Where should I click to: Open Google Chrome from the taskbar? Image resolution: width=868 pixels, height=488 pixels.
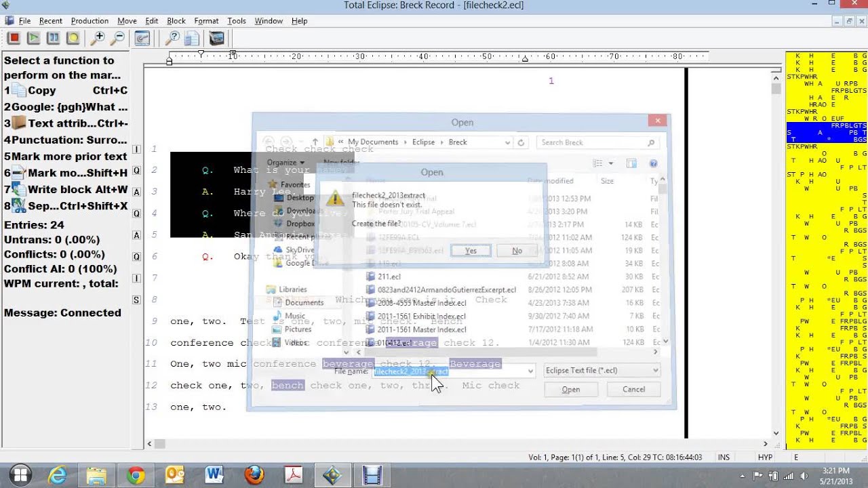pos(136,475)
